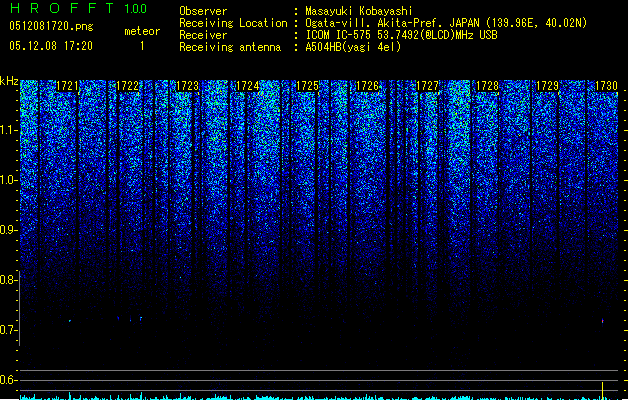Click the kHz axis unit label
Viewport: 629px width, 400px height.
(x=9, y=81)
